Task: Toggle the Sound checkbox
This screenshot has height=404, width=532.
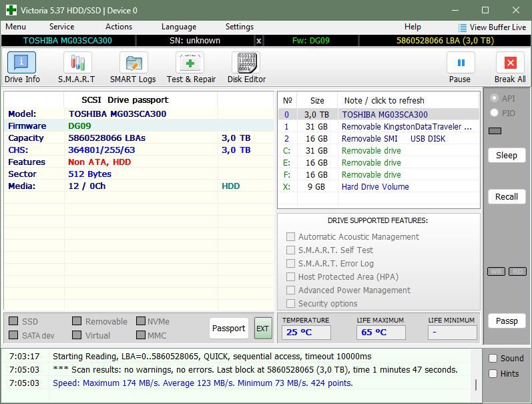Action: point(493,358)
